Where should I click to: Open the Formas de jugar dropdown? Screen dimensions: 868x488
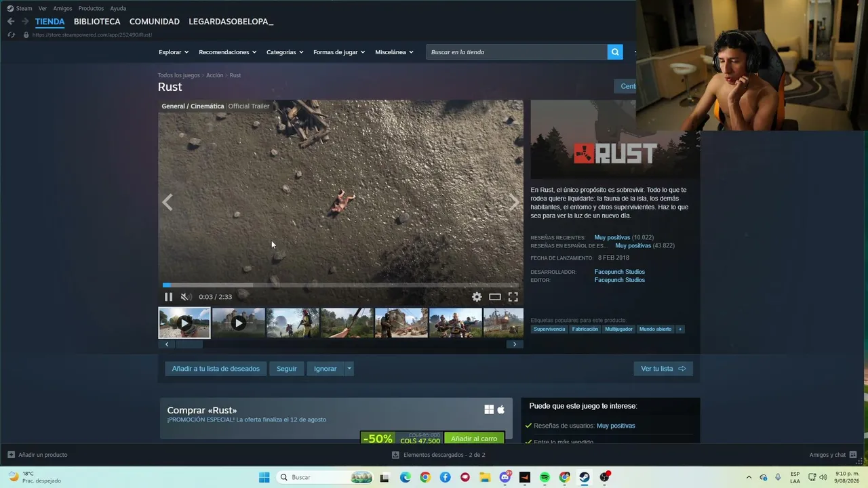pyautogui.click(x=339, y=52)
